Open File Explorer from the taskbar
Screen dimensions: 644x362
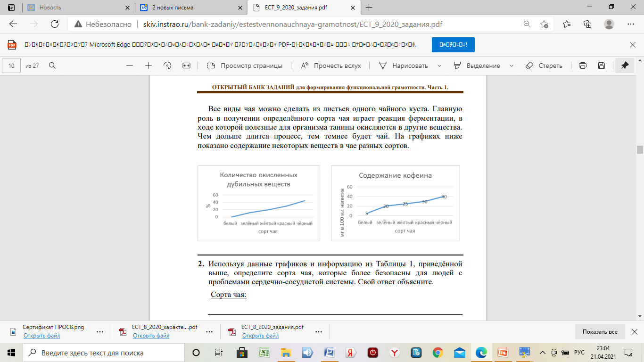(286, 353)
